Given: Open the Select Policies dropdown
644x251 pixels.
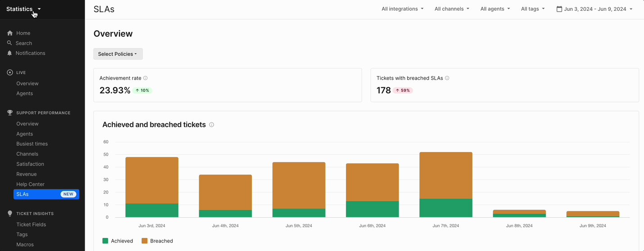Looking at the screenshot, I should pos(118,54).
